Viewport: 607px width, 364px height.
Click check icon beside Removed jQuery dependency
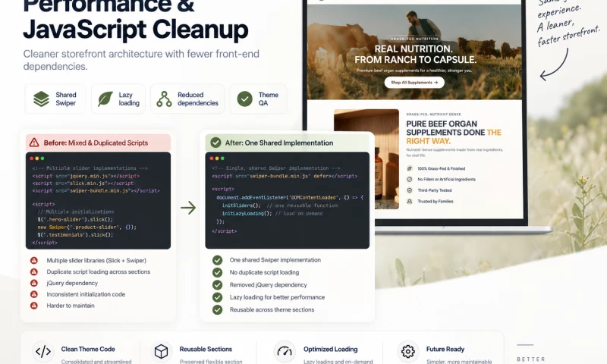click(x=217, y=284)
